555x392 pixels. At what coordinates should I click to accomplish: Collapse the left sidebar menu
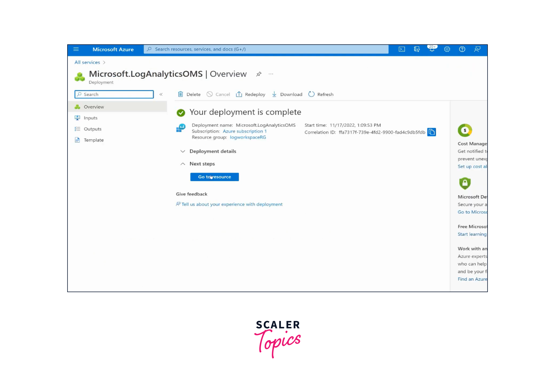pyautogui.click(x=161, y=94)
